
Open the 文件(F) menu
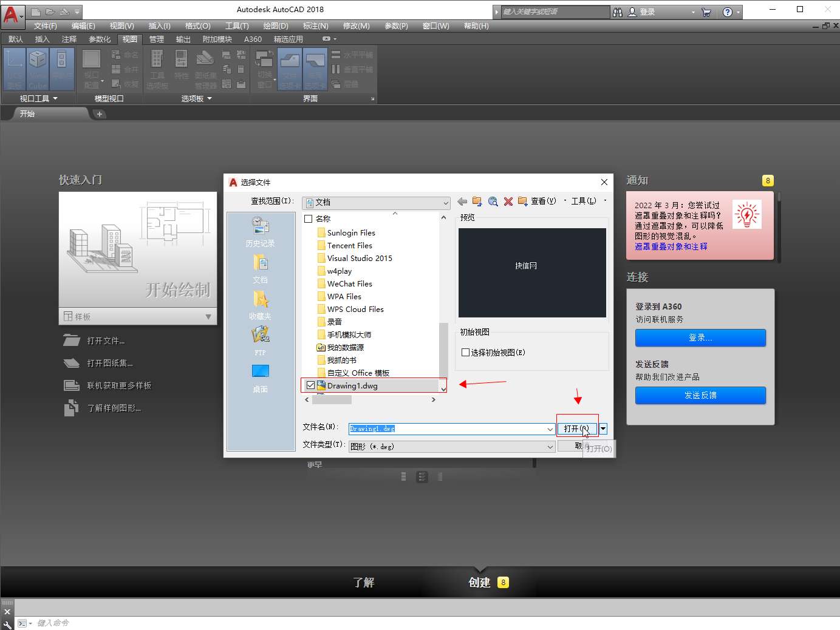coord(45,26)
